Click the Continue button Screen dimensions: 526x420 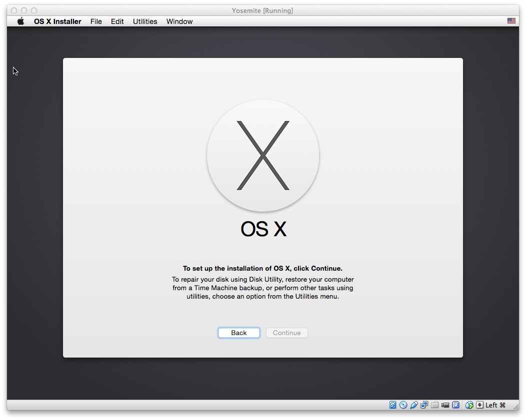click(287, 333)
